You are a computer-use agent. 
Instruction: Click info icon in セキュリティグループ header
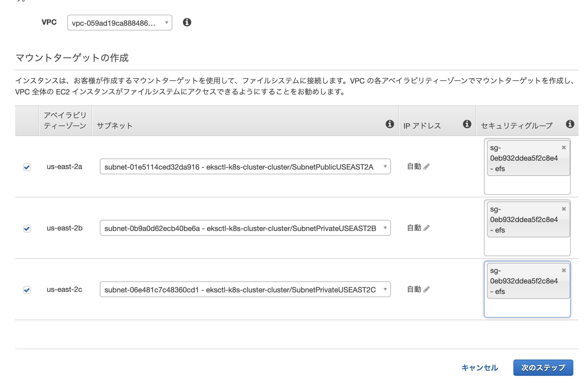click(570, 124)
